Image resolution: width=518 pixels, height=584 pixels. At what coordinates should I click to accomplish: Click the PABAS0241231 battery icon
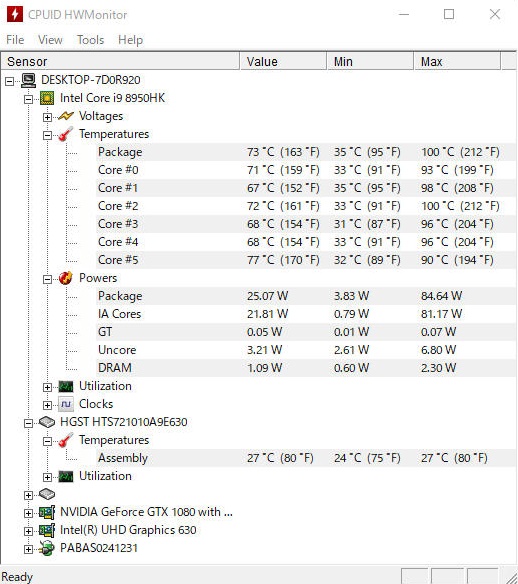47,548
